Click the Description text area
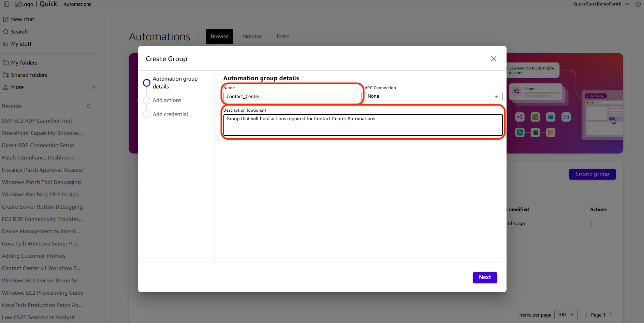Screen dimensions: 644x323 pos(363,125)
